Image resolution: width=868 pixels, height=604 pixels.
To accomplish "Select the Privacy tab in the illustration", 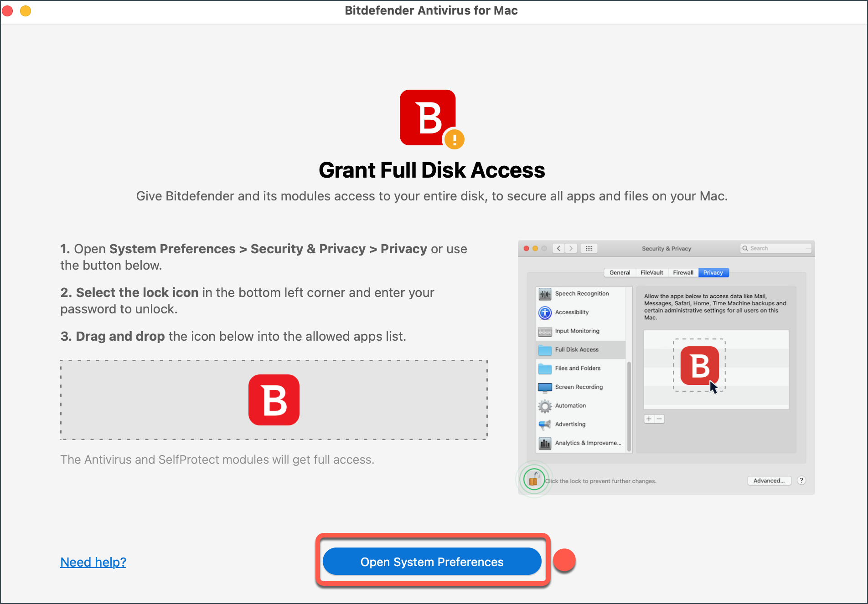I will point(713,272).
